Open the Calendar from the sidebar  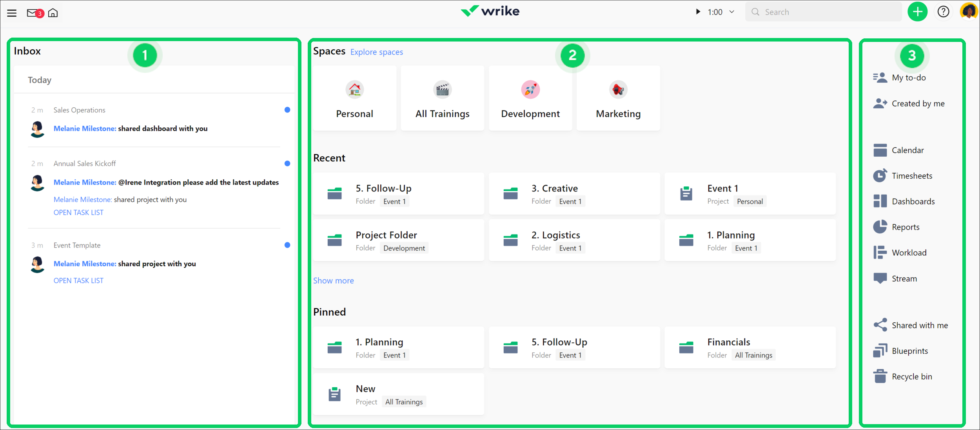coord(907,150)
